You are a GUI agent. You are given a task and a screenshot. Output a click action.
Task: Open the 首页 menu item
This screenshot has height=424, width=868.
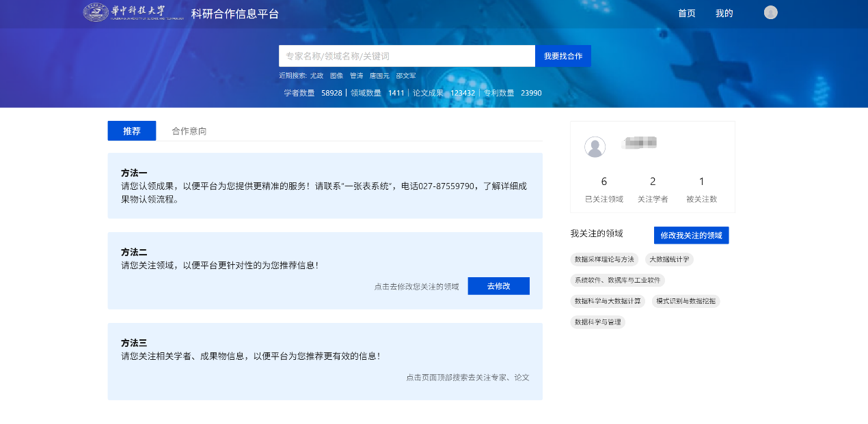tap(686, 13)
